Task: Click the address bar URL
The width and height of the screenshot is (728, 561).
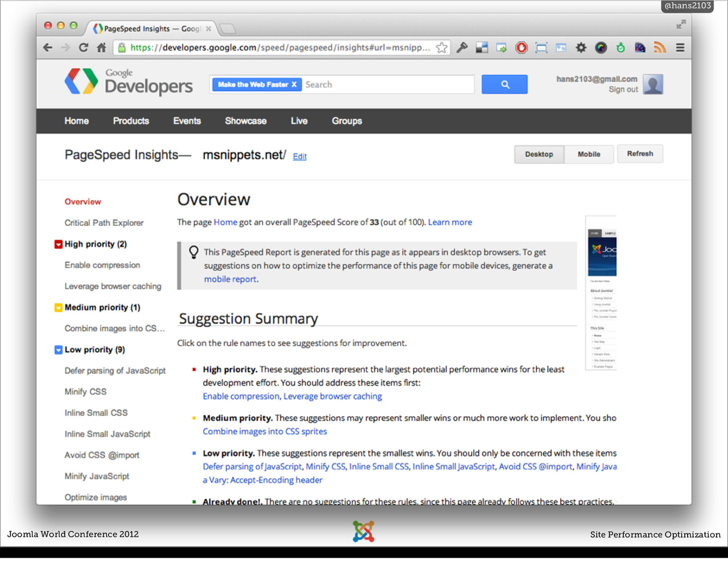Action: click(280, 47)
